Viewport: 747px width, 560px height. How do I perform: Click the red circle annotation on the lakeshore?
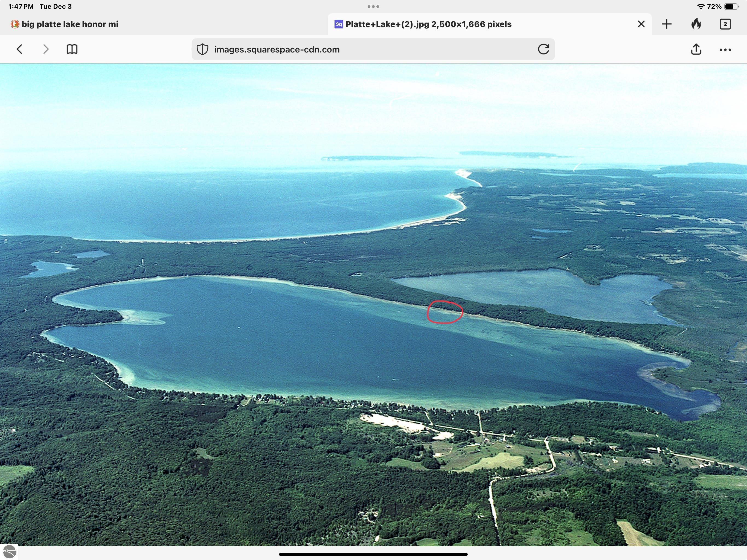(x=445, y=311)
